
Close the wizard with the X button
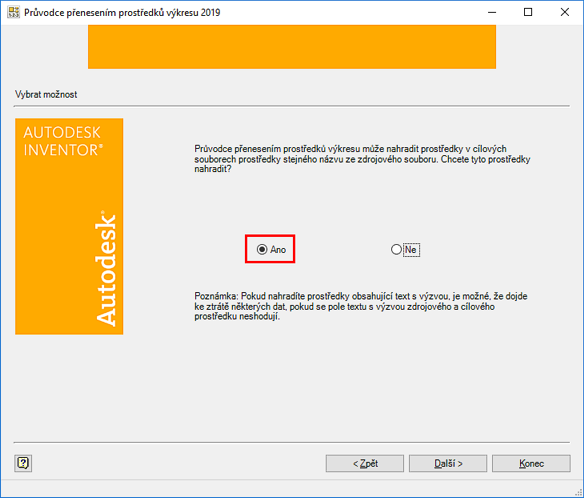[x=565, y=12]
